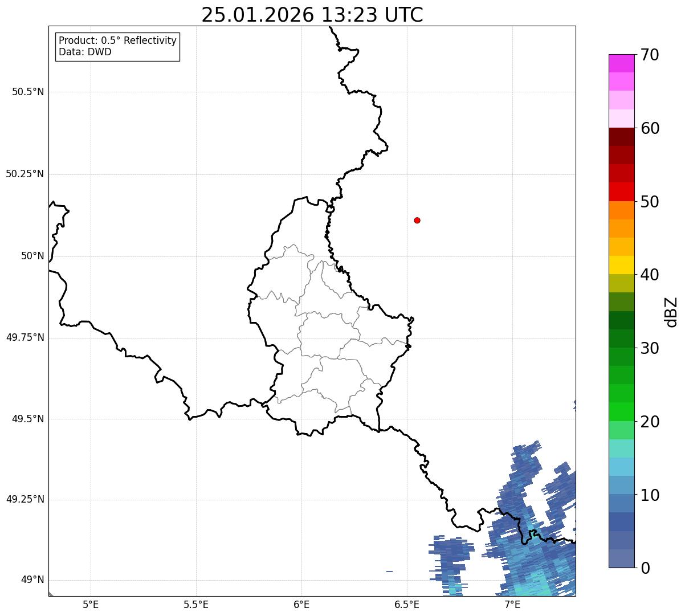Click the colorbar 0 tick label
The image size is (685, 616).
point(645,568)
